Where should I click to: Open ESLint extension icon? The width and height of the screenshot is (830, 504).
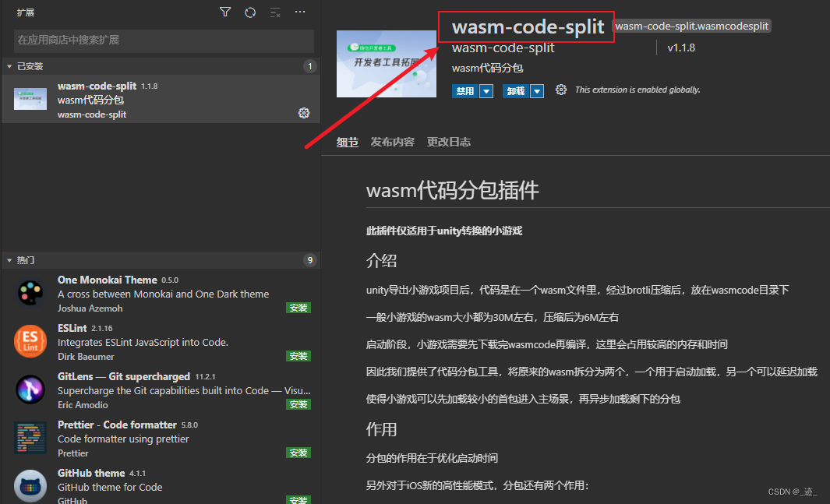pyautogui.click(x=30, y=341)
